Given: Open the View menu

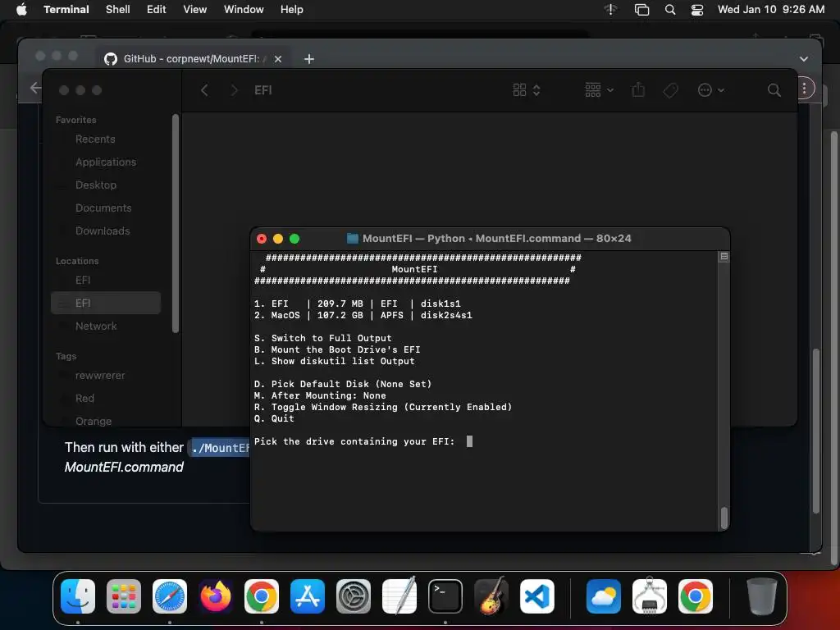Looking at the screenshot, I should click(195, 10).
